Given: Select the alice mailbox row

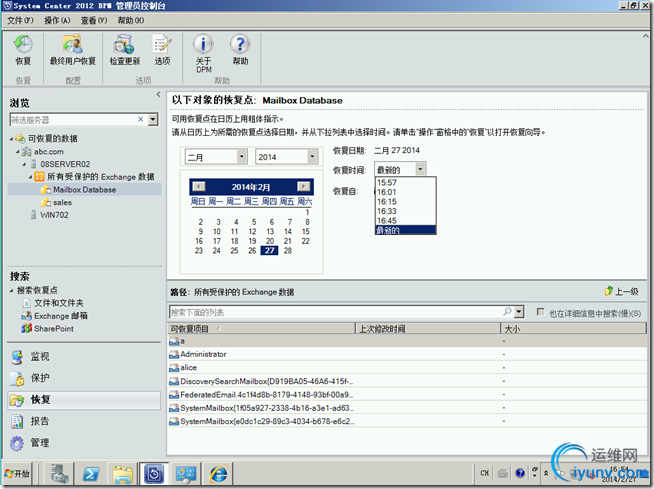Looking at the screenshot, I should click(407, 368).
